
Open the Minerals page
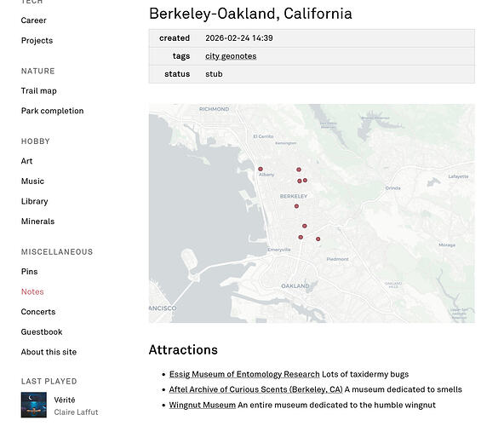pyautogui.click(x=38, y=222)
